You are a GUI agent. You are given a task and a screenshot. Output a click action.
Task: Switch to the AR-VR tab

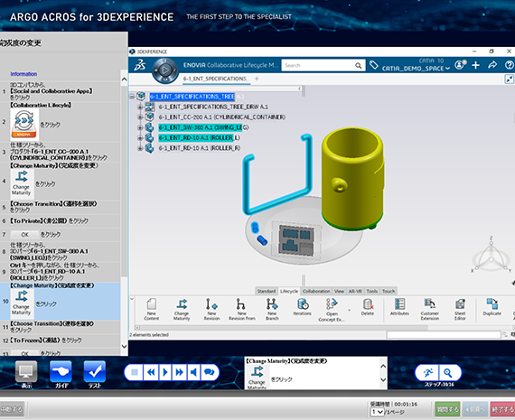(355, 291)
